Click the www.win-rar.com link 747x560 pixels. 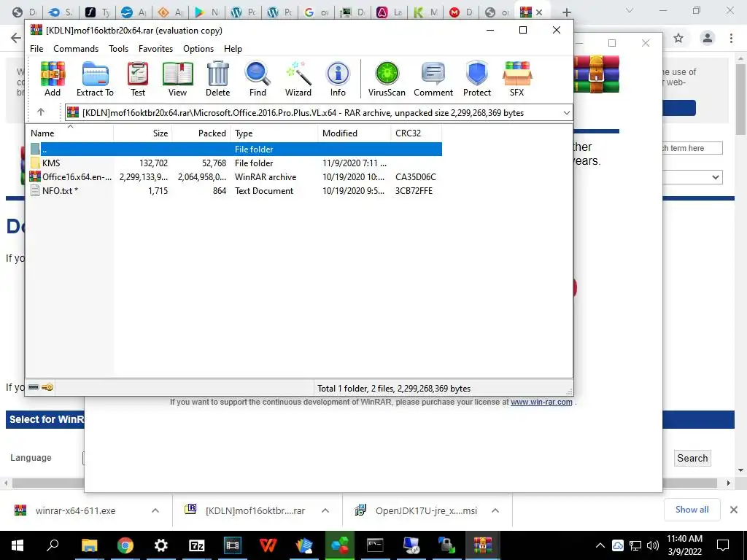[541, 402]
